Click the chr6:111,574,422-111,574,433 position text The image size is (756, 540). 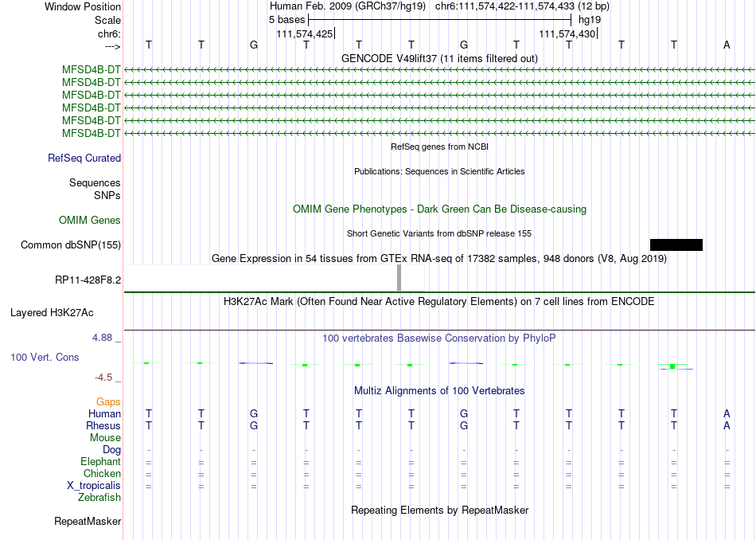[522, 6]
